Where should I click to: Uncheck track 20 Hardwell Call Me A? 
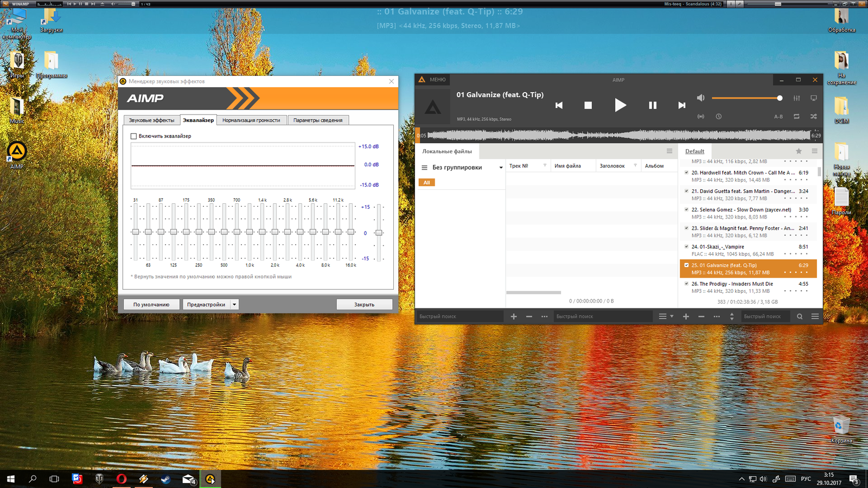pos(686,172)
